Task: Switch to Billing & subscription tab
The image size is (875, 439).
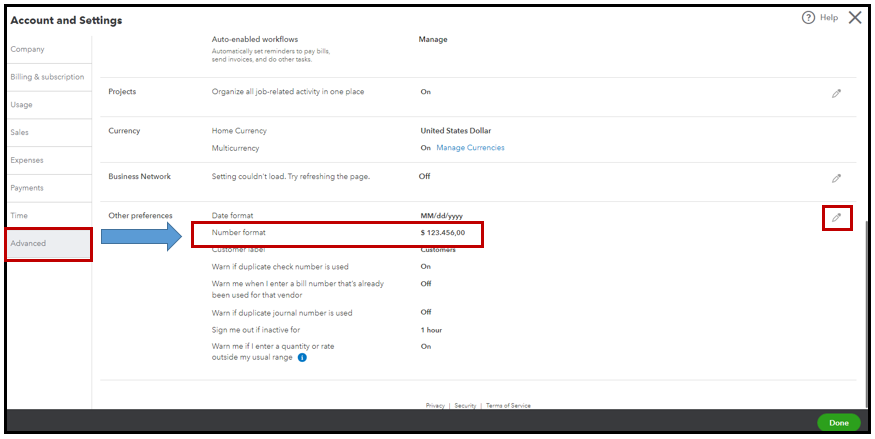Action: coord(47,77)
